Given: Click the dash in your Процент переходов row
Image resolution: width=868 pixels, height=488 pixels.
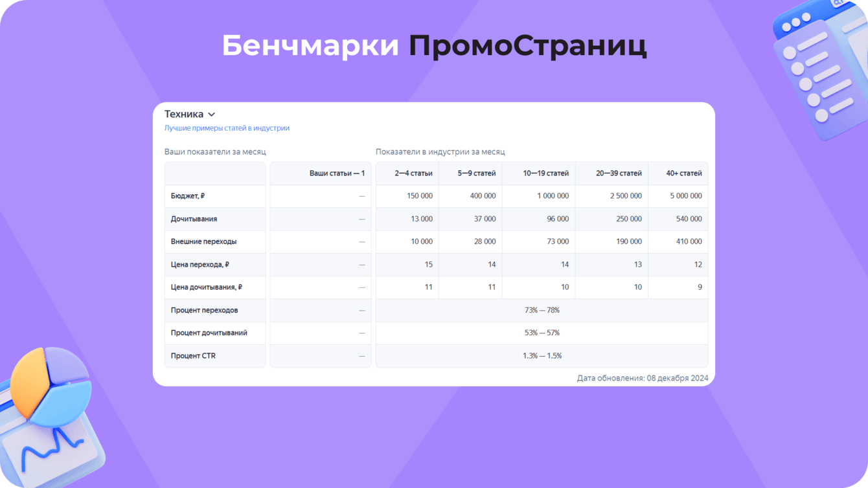Looking at the screenshot, I should 362,310.
